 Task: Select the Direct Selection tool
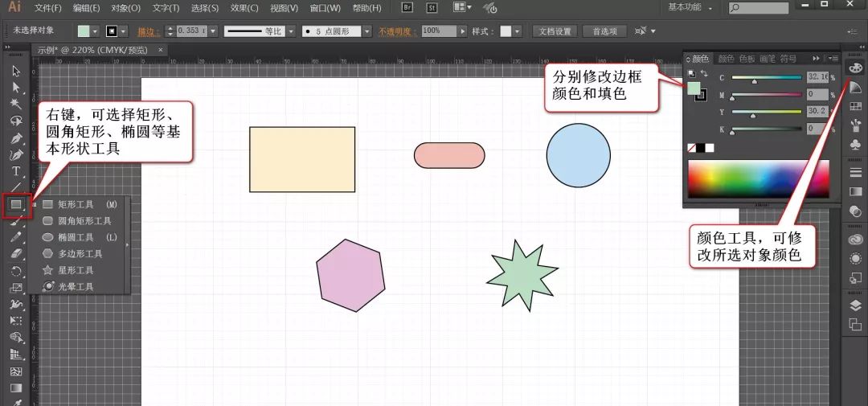(x=16, y=88)
